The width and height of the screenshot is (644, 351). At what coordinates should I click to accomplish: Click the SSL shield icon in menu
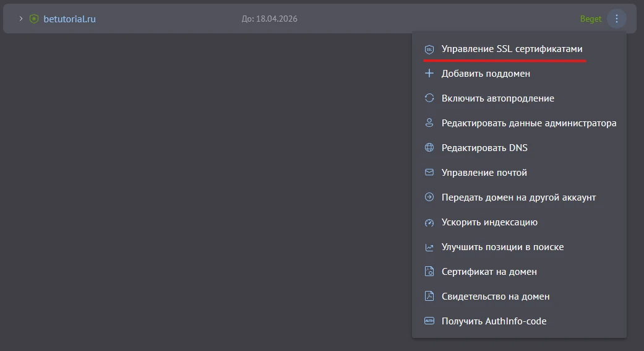[x=429, y=49]
